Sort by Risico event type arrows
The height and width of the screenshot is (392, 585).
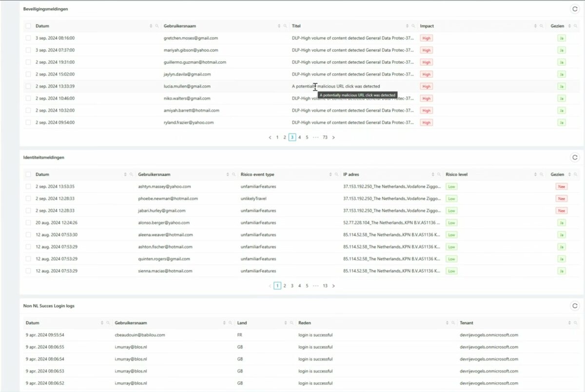coord(330,174)
